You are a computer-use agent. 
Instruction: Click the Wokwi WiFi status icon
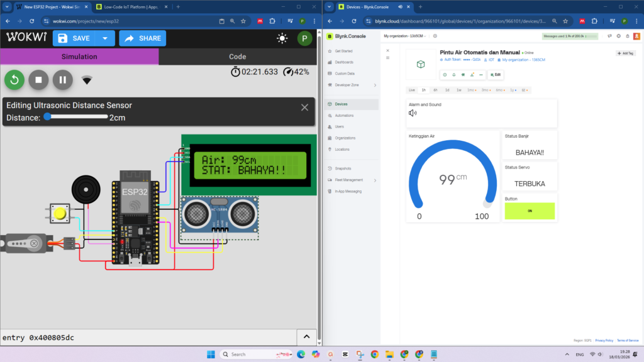pyautogui.click(x=87, y=80)
